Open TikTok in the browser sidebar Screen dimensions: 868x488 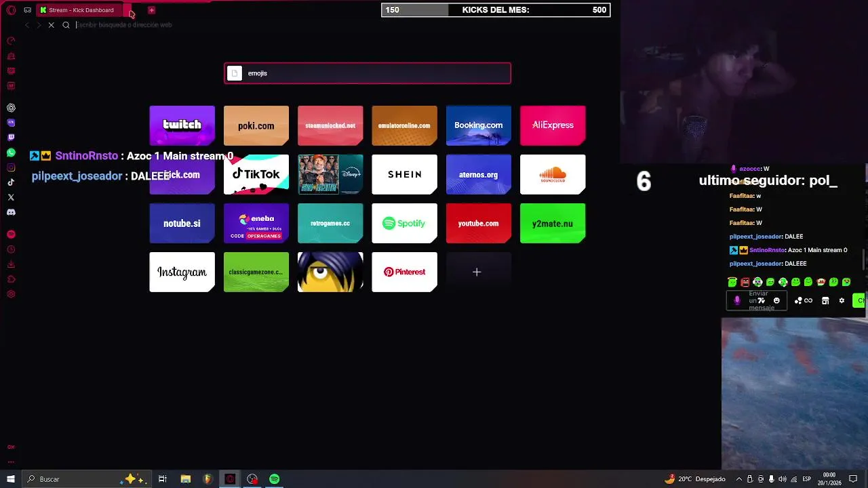pos(11,182)
